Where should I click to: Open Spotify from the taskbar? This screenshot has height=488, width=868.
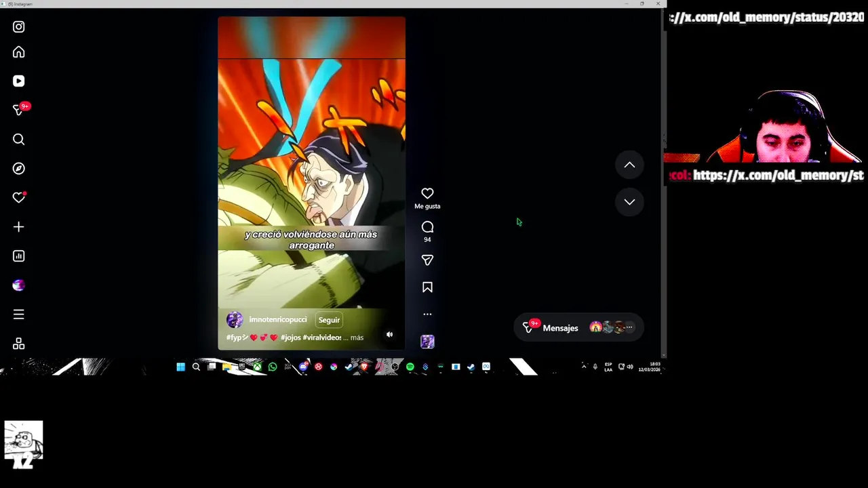coord(410,367)
